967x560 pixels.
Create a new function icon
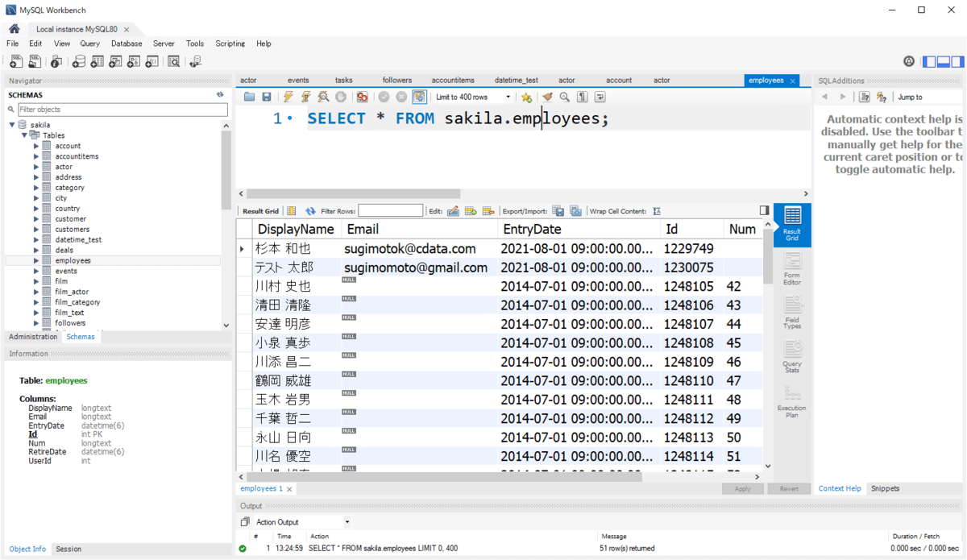click(151, 61)
